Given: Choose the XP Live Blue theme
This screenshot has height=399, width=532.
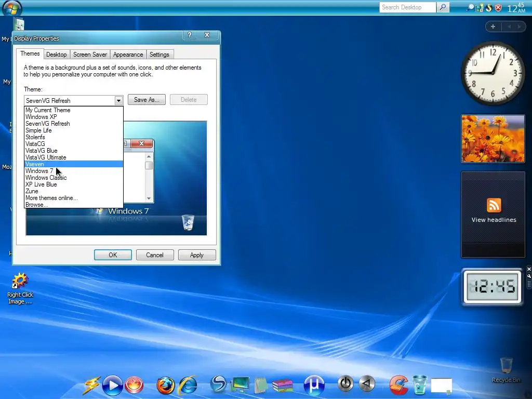Looking at the screenshot, I should (74, 184).
